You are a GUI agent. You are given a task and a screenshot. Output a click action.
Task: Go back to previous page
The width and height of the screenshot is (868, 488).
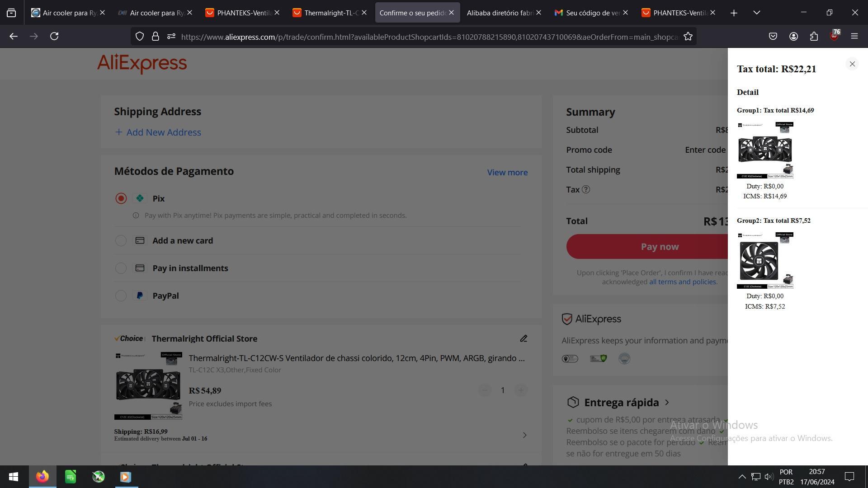[14, 37]
